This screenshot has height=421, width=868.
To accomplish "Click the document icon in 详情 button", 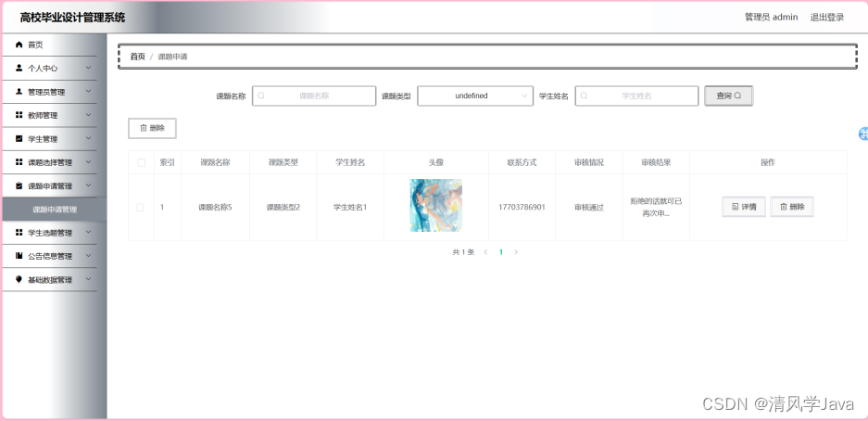I will 736,207.
